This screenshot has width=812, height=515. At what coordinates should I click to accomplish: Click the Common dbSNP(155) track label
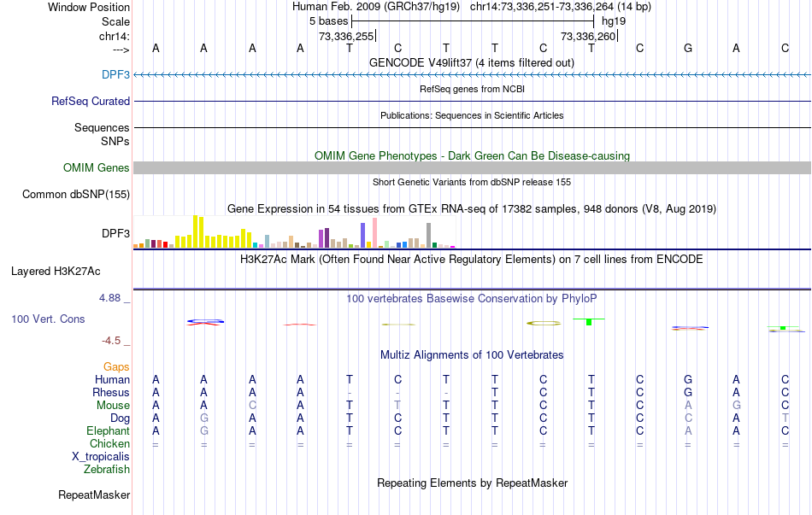(75, 194)
